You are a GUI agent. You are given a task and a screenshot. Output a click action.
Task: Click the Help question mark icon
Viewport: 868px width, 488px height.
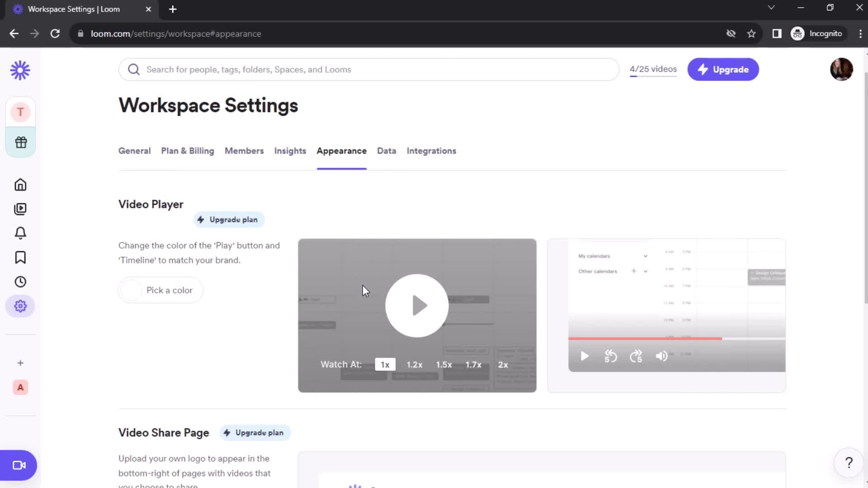tap(848, 462)
